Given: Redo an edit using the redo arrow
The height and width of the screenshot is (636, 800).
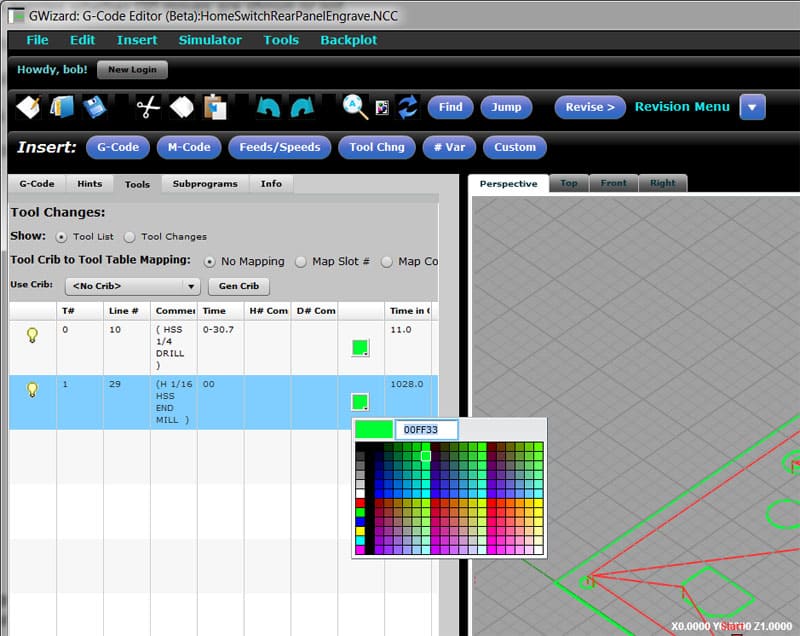Looking at the screenshot, I should tap(301, 108).
